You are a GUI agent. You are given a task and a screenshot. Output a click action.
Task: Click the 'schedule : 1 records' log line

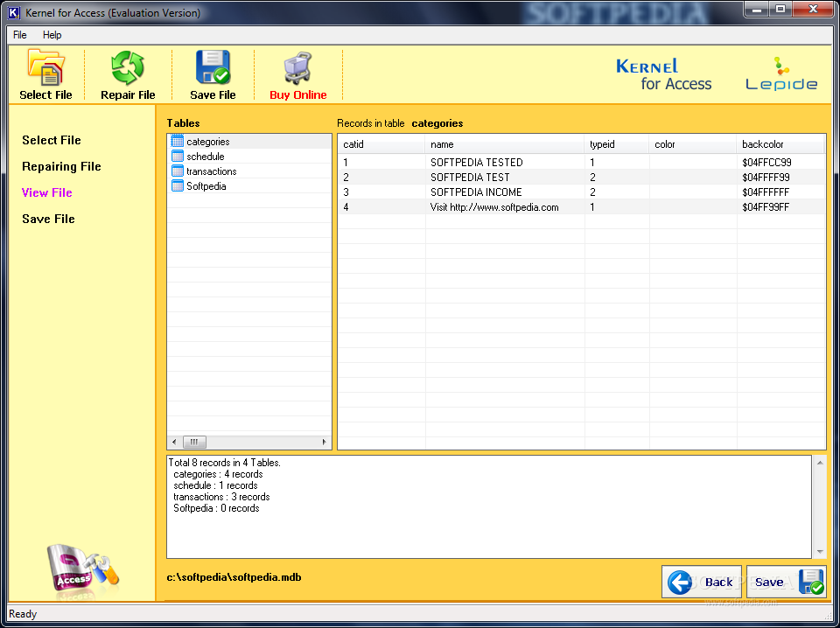click(215, 485)
